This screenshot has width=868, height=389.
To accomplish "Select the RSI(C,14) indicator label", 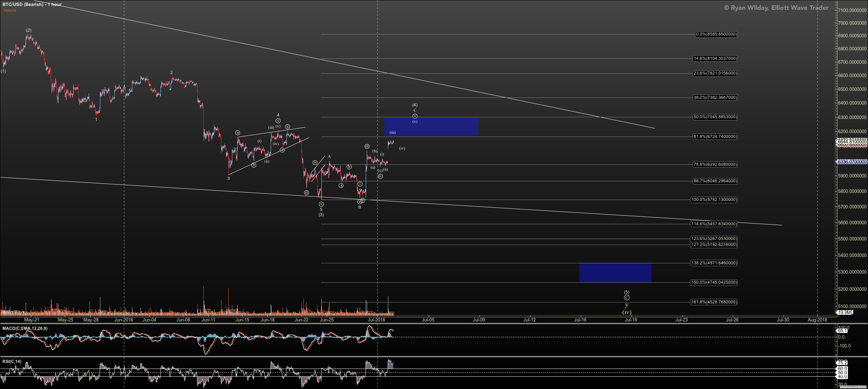I will pos(12,362).
